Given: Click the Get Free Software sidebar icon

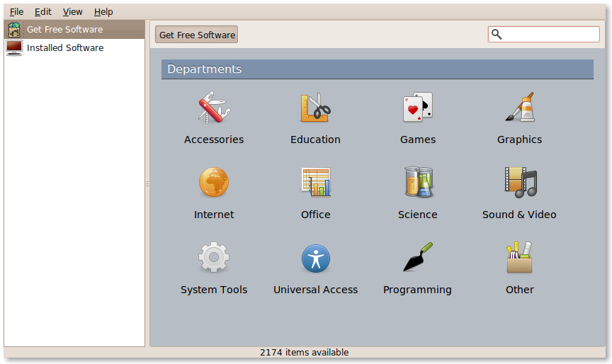Looking at the screenshot, I should pos(14,30).
